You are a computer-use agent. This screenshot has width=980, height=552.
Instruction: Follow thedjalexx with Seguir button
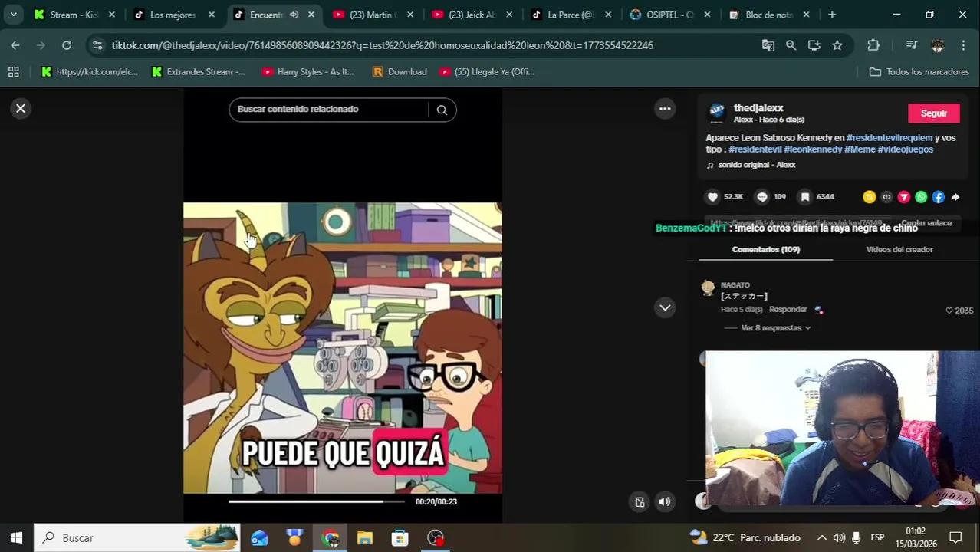click(x=933, y=113)
